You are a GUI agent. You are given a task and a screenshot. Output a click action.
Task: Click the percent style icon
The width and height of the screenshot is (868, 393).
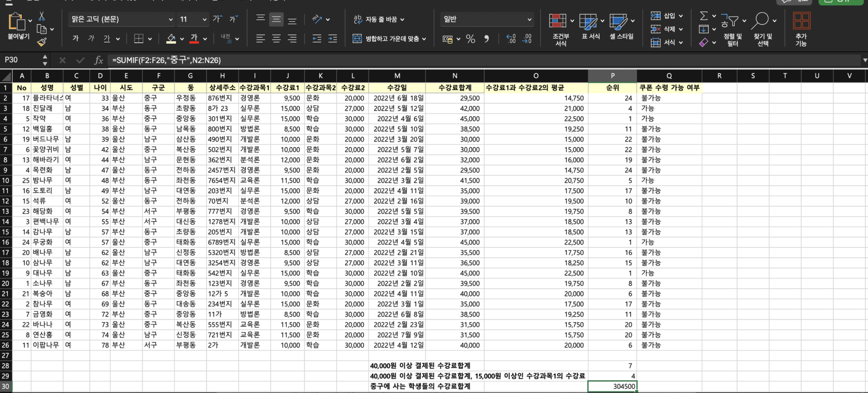pos(470,39)
